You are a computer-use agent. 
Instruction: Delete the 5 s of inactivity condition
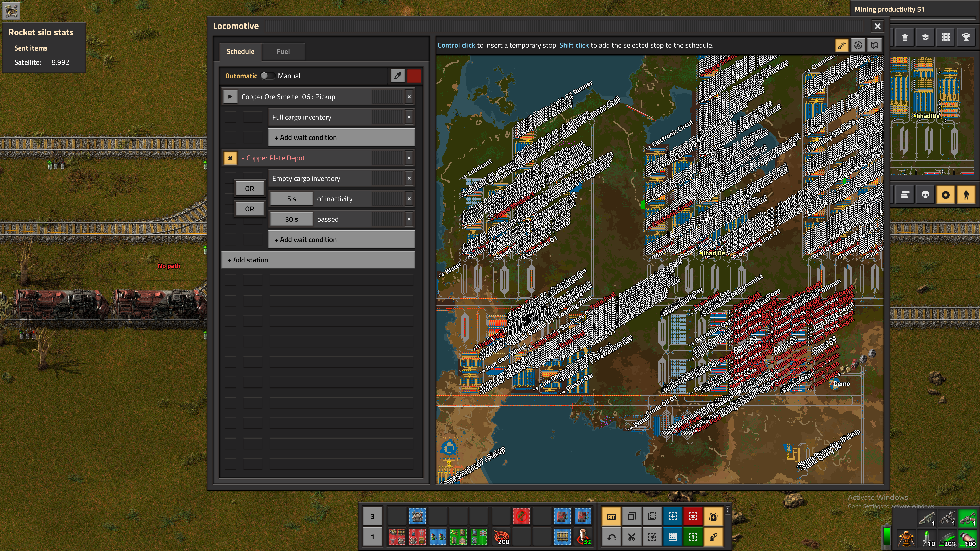(409, 199)
